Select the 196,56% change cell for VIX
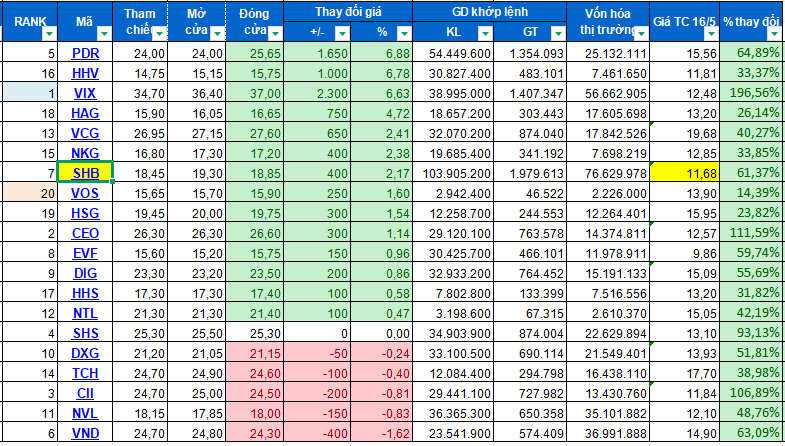785x446 pixels. [x=752, y=93]
